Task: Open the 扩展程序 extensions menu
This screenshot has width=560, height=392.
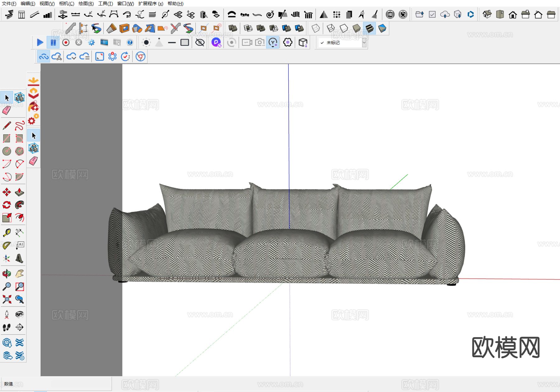Action: [151, 4]
